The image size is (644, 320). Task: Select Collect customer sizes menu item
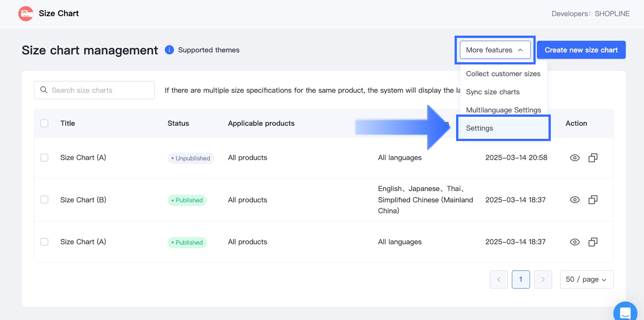[503, 74]
